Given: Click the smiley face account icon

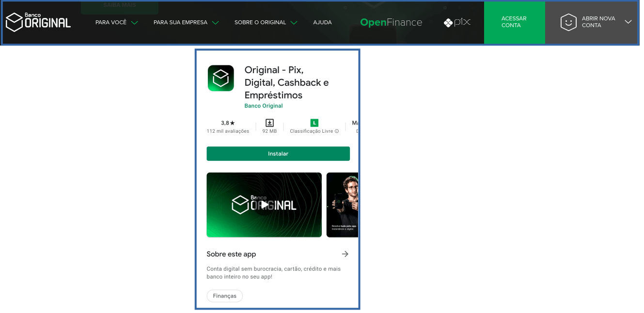Looking at the screenshot, I should [568, 22].
